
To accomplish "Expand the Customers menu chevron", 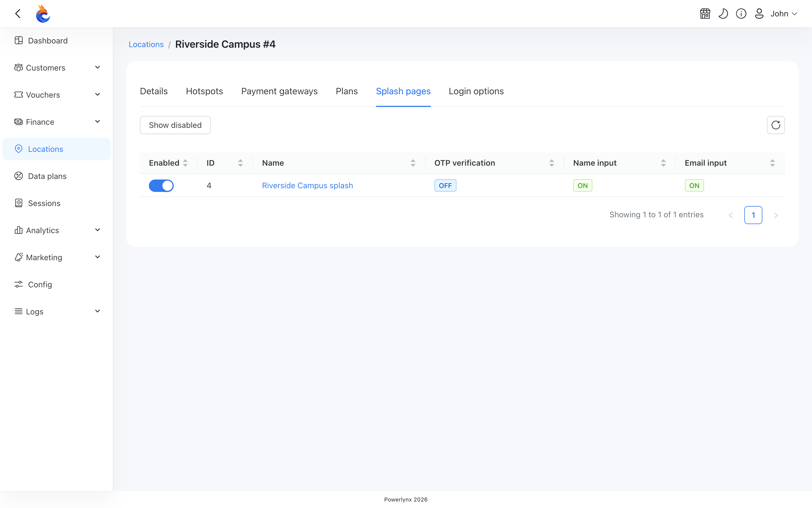I will 98,67.
